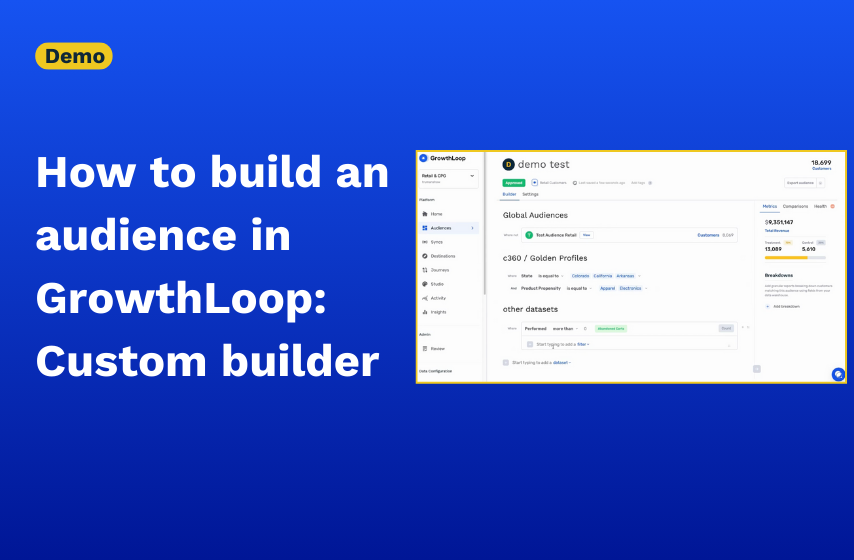The height and width of the screenshot is (560, 854).
Task: Click the Apparel propensity tag
Action: pyautogui.click(x=607, y=288)
